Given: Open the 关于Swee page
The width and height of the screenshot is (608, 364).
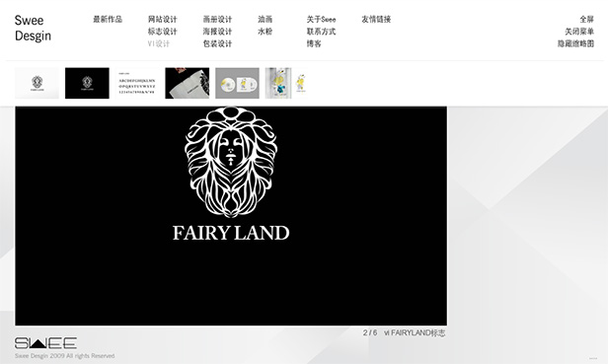Looking at the screenshot, I should [x=321, y=19].
